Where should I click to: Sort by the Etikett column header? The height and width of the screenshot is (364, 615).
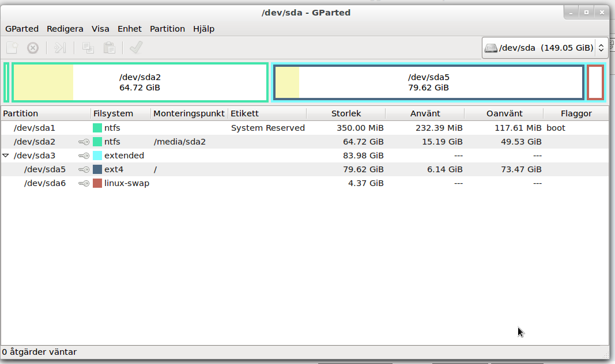tap(267, 113)
